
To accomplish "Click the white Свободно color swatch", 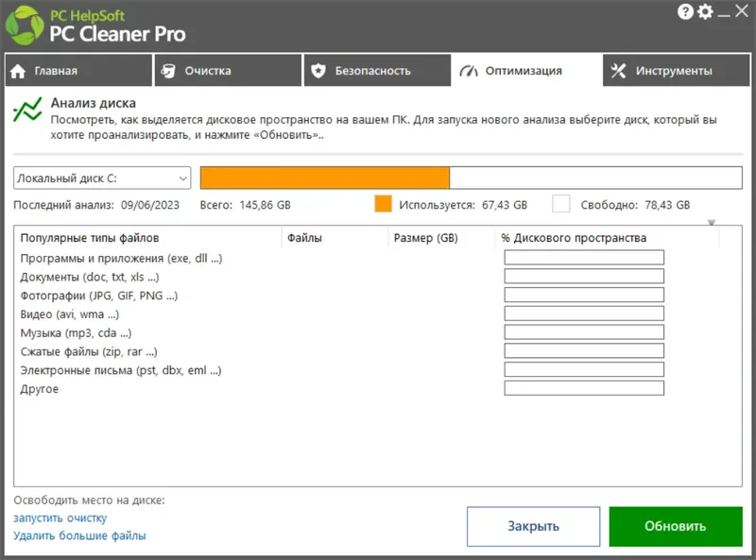I will (x=560, y=204).
